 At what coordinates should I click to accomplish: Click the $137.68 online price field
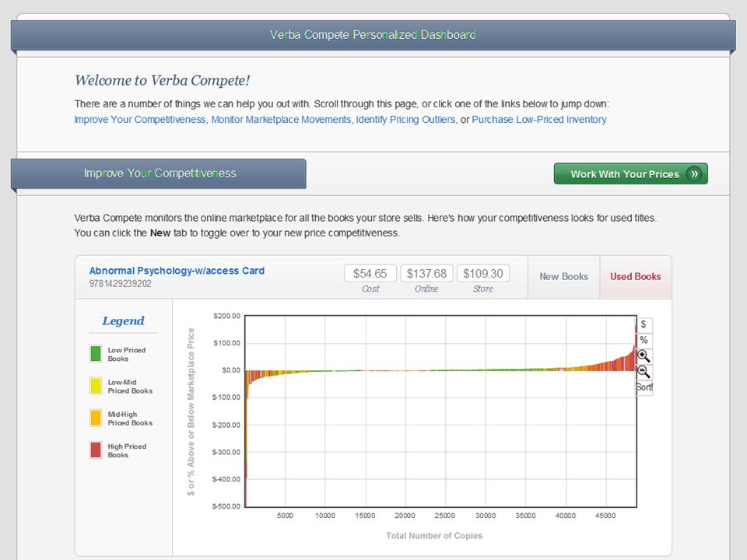tap(426, 273)
